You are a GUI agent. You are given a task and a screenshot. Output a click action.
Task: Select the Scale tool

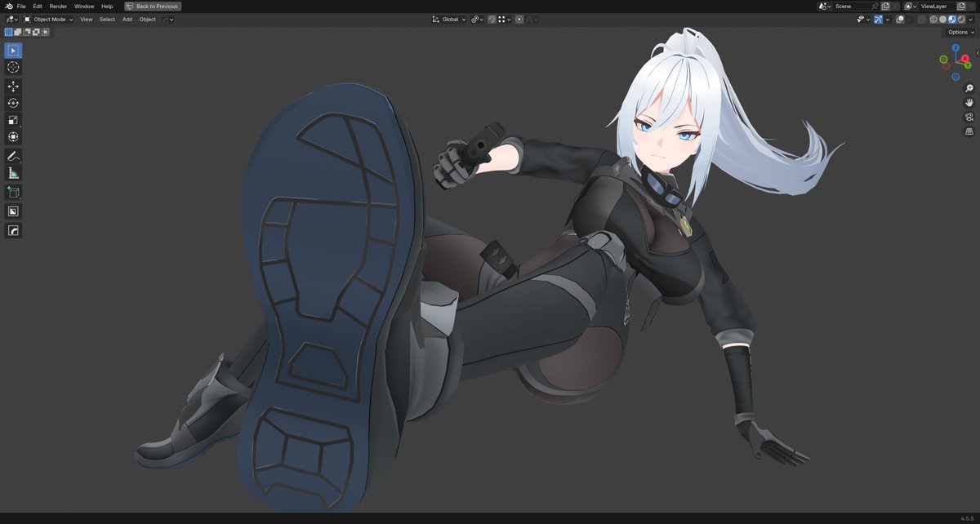(13, 120)
